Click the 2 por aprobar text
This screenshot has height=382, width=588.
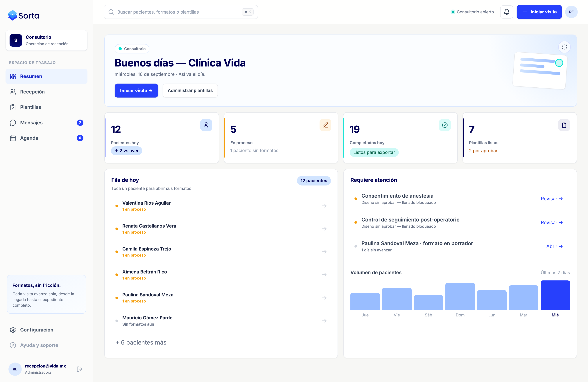click(483, 151)
